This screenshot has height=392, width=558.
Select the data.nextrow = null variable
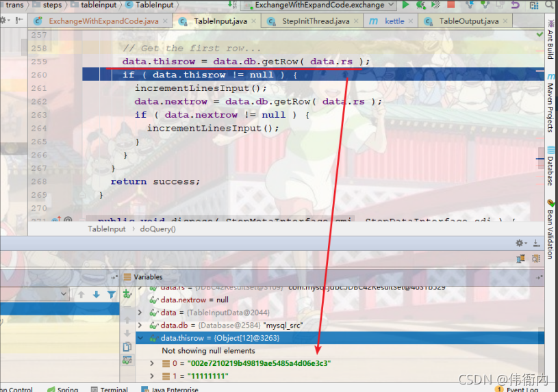[x=194, y=300]
